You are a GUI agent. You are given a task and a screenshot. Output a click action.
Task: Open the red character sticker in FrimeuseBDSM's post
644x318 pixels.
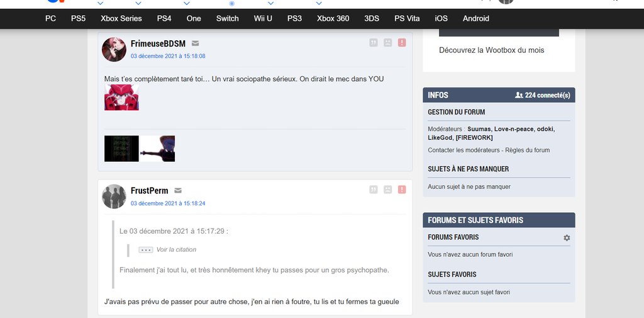(x=121, y=98)
